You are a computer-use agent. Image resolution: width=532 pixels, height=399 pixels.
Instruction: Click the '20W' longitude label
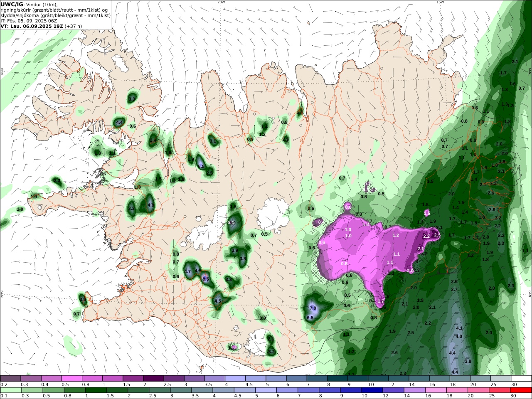pyautogui.click(x=221, y=2)
